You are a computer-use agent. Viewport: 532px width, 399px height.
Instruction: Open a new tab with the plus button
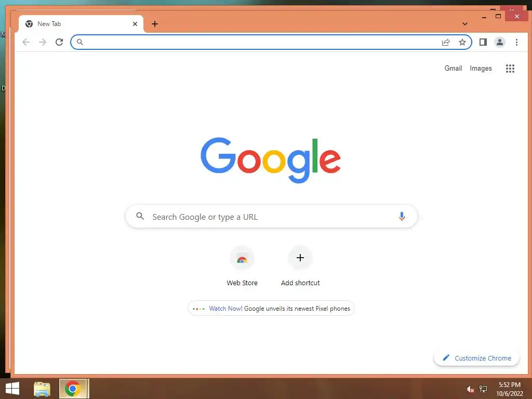(x=155, y=24)
